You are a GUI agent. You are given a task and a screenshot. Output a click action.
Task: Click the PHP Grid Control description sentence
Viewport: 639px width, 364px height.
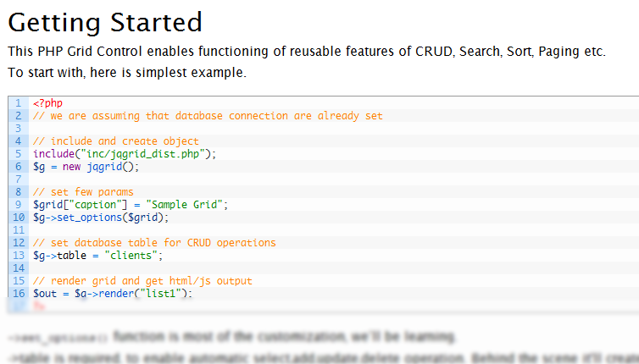coord(307,52)
